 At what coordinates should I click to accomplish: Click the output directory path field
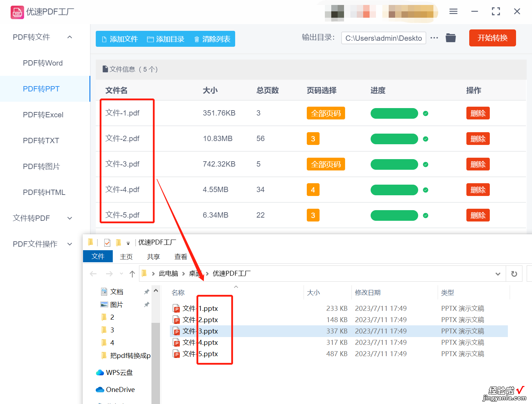384,38
